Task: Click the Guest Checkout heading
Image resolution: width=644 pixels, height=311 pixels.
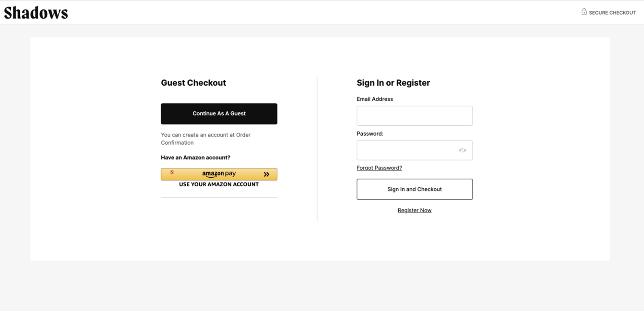Action: 194,83
